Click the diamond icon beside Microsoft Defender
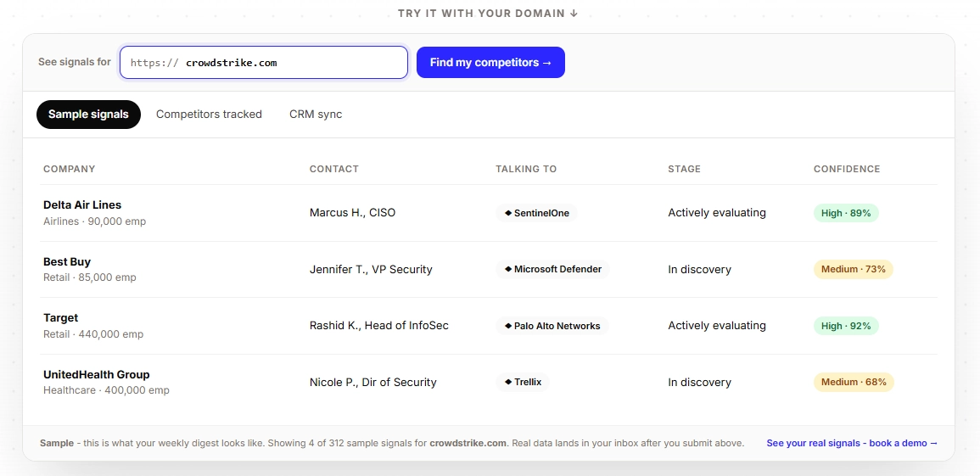Image resolution: width=980 pixels, height=476 pixels. 508,269
